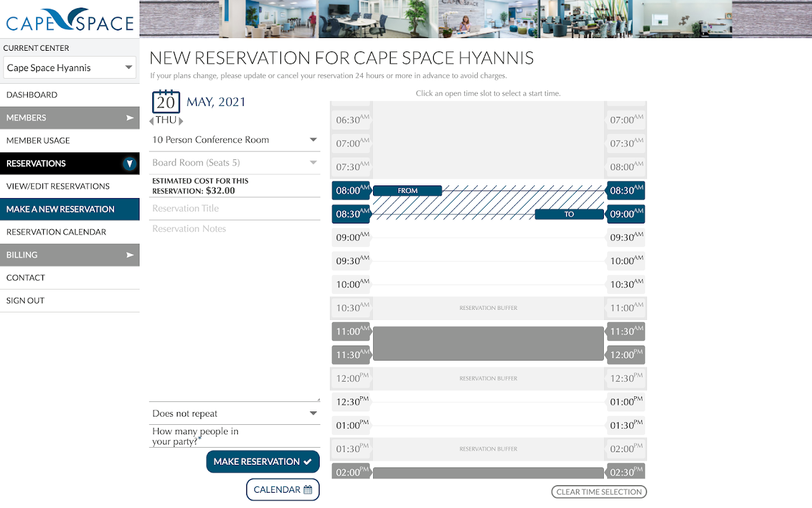Select View/Edit Reservations
Viewport: 812px width, 508px height.
click(70, 186)
